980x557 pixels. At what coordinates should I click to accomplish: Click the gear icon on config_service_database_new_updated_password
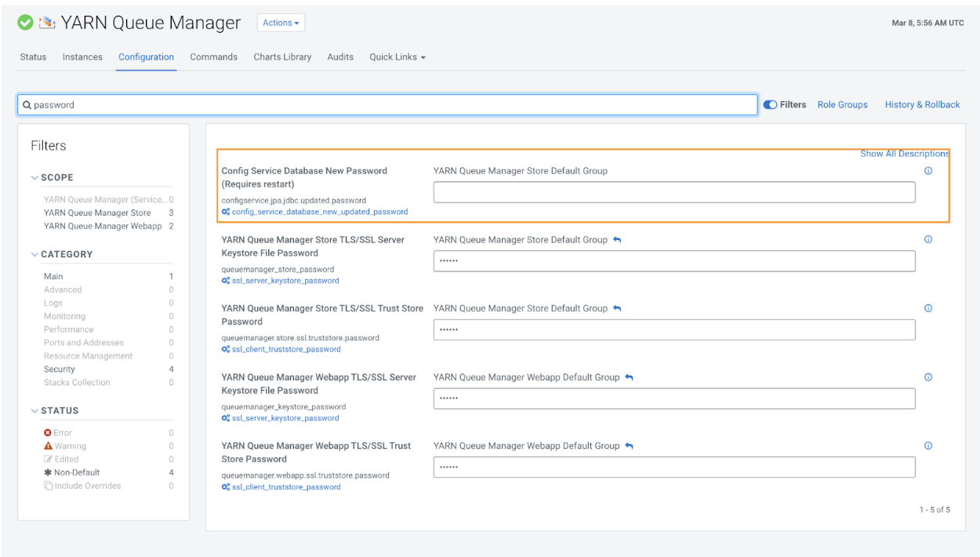[226, 211]
